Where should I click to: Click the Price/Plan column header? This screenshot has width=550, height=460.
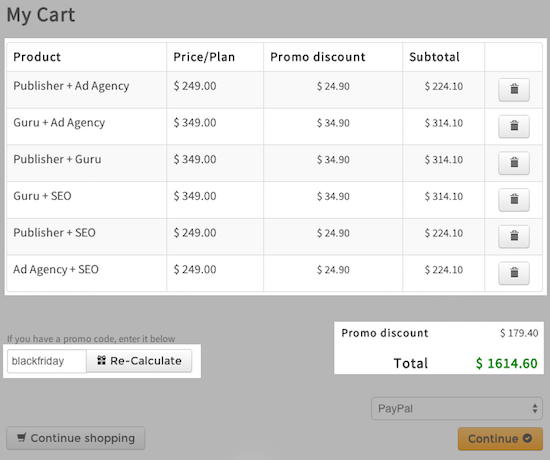(x=204, y=57)
